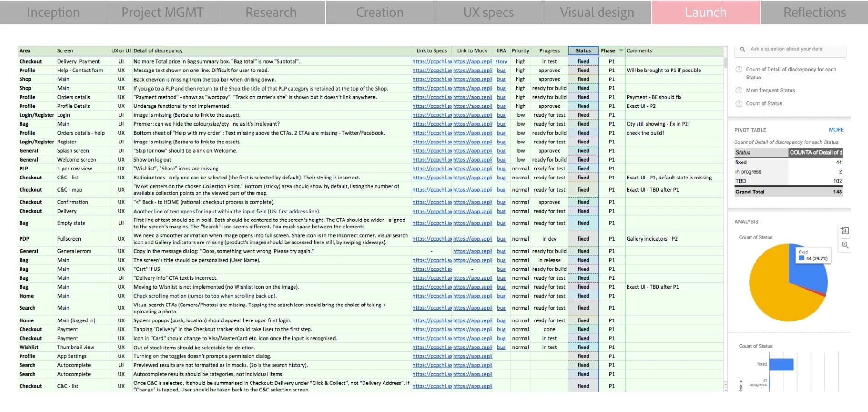This screenshot has height=412, width=868.
Task: Select comment cell 'Gallery indicators - P2'
Action: coord(674,239)
